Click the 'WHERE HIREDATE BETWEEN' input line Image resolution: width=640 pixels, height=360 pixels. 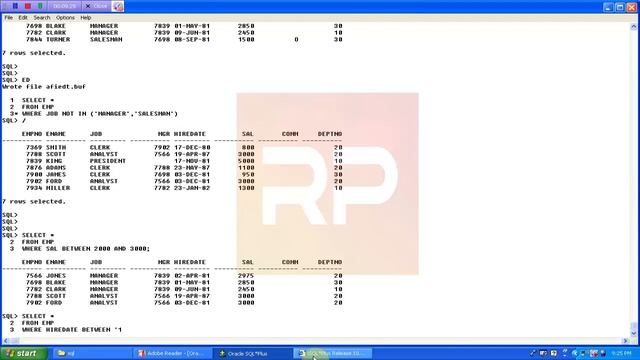point(72,329)
